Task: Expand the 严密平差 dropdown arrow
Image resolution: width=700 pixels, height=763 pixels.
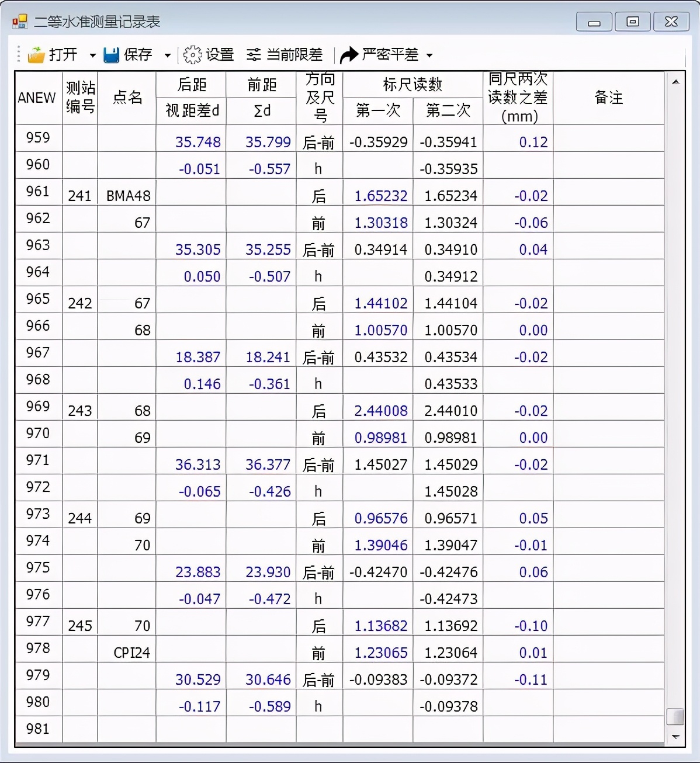Action: [429, 55]
